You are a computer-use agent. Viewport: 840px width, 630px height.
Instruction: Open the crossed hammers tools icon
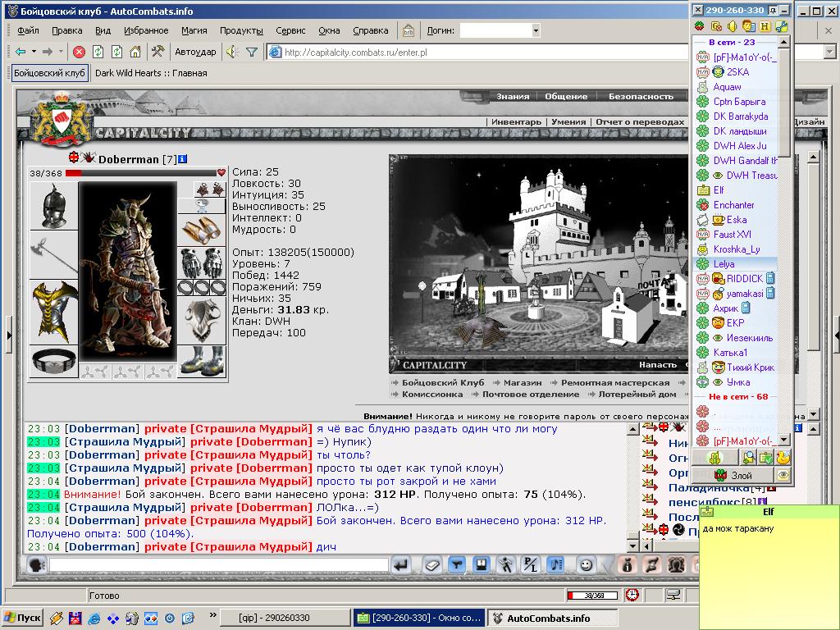157,52
